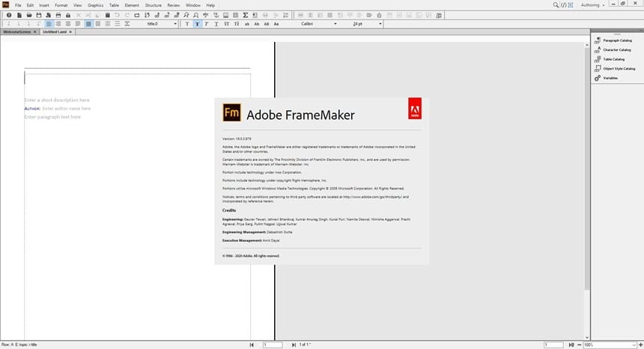Open the Authoring workspace dropdown

click(x=592, y=5)
